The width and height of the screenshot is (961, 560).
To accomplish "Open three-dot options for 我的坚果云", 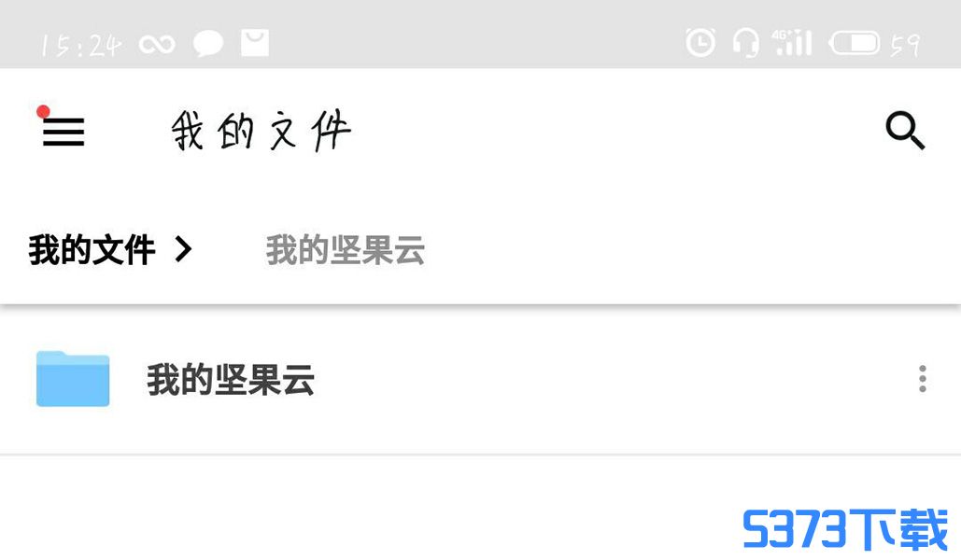I will 923,379.
